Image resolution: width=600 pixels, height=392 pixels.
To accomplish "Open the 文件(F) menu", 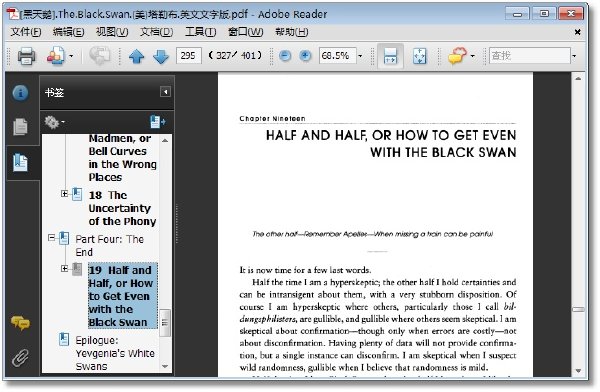I will point(26,32).
